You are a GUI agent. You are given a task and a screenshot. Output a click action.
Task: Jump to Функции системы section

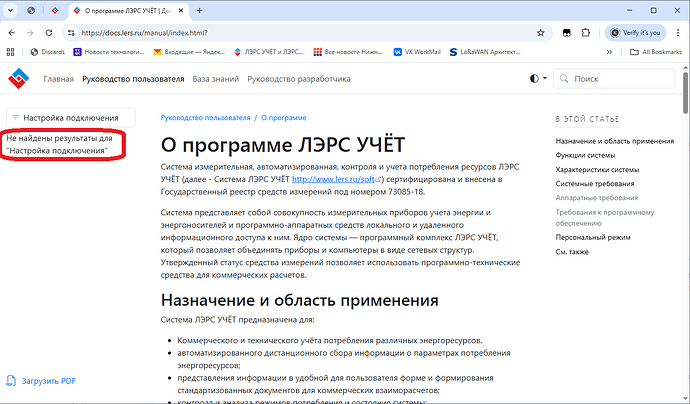[x=585, y=155]
